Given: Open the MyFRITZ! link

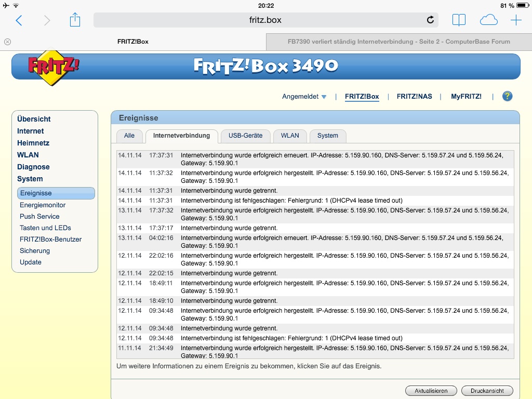Looking at the screenshot, I should pyautogui.click(x=466, y=97).
